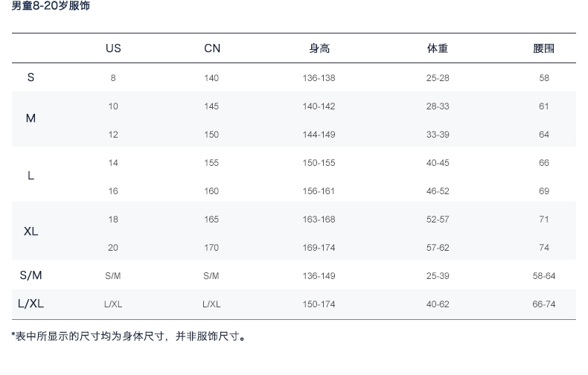Select the waist value 69 cell
The image size is (588, 375).
click(544, 191)
